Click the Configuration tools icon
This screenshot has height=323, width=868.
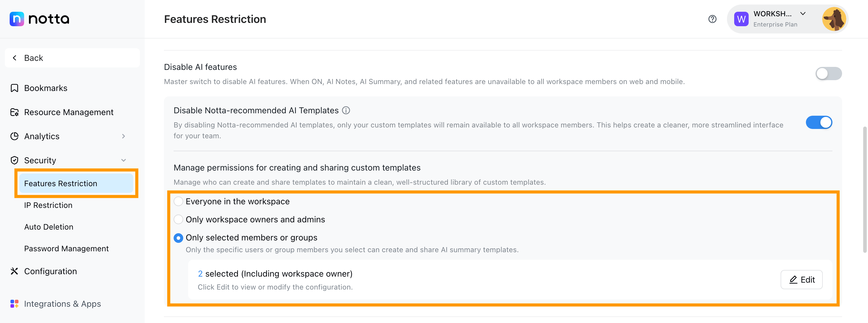click(x=14, y=271)
